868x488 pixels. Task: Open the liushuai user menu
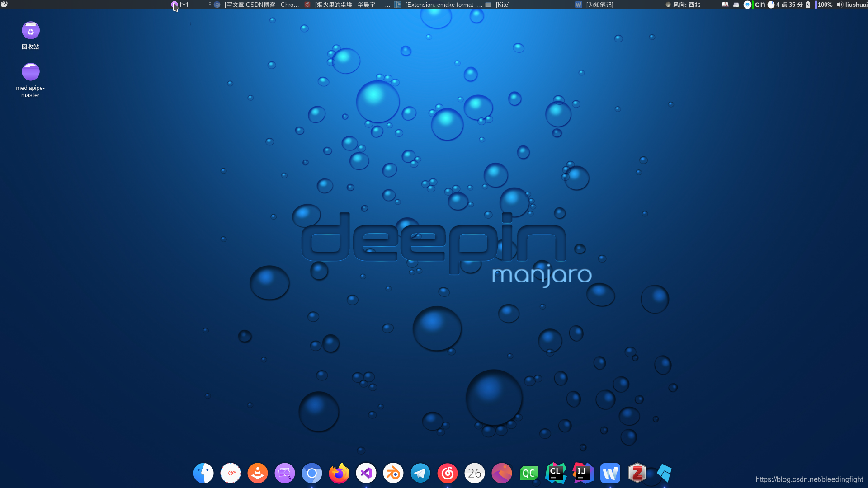click(856, 5)
